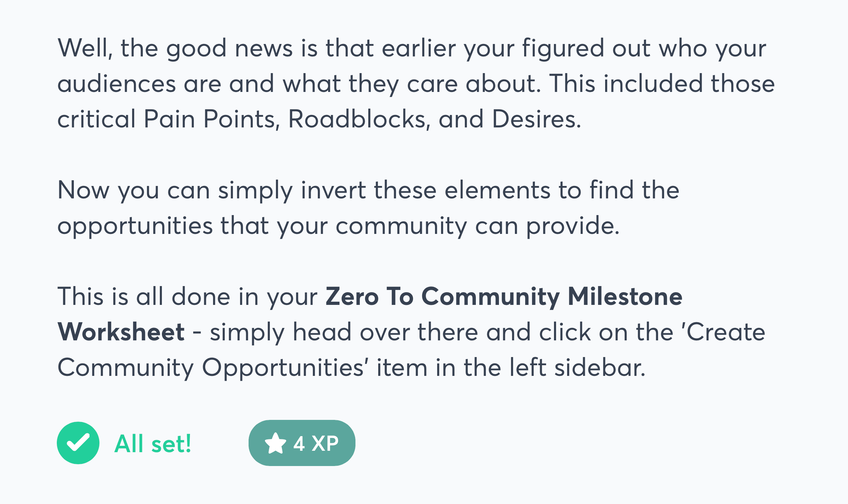
Task: Click the word "audiences" in the first paragraph
Action: [116, 84]
